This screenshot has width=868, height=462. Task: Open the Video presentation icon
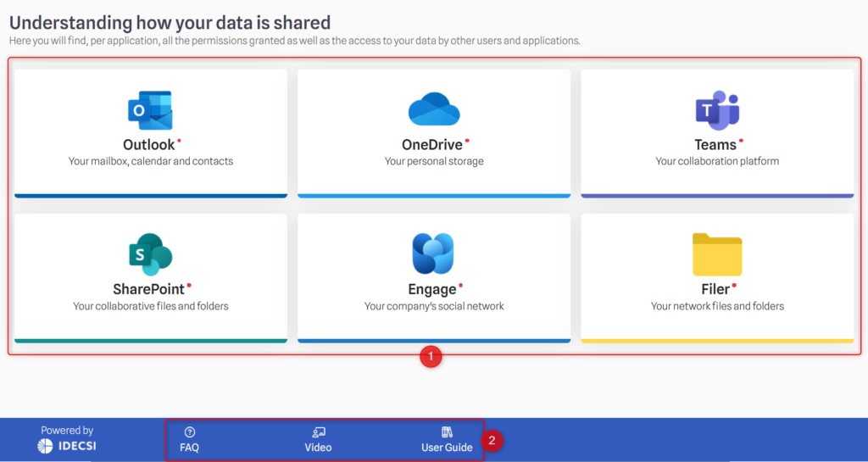[x=319, y=432]
